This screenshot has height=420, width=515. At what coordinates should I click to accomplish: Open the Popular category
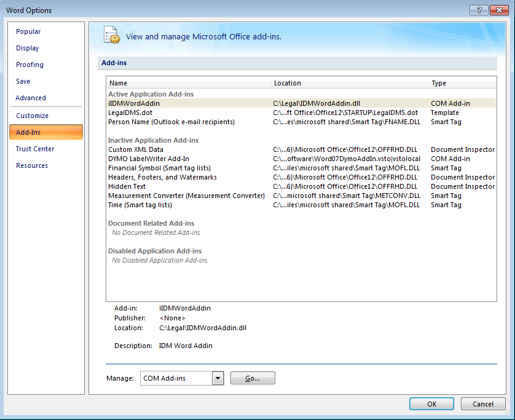pyautogui.click(x=28, y=31)
